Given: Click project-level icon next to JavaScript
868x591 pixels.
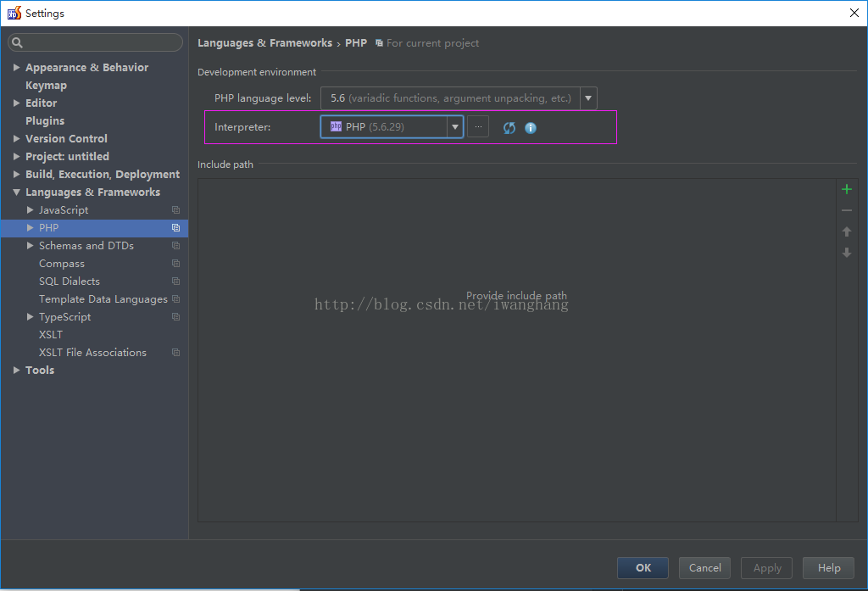Looking at the screenshot, I should (176, 210).
